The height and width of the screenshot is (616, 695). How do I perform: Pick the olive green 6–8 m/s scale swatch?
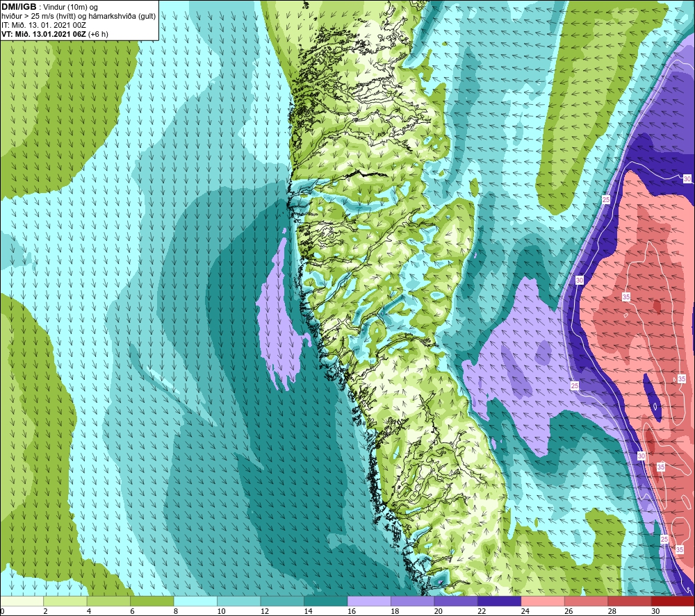(x=152, y=601)
